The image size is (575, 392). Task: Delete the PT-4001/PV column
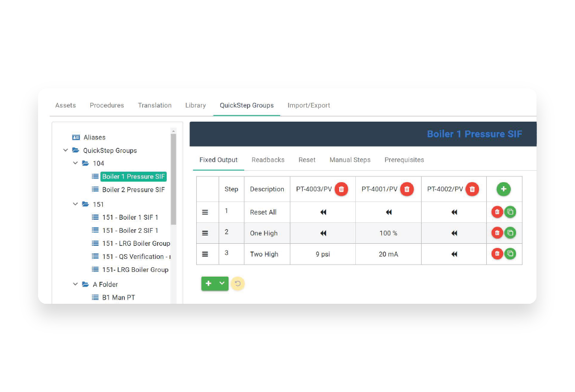coord(406,189)
